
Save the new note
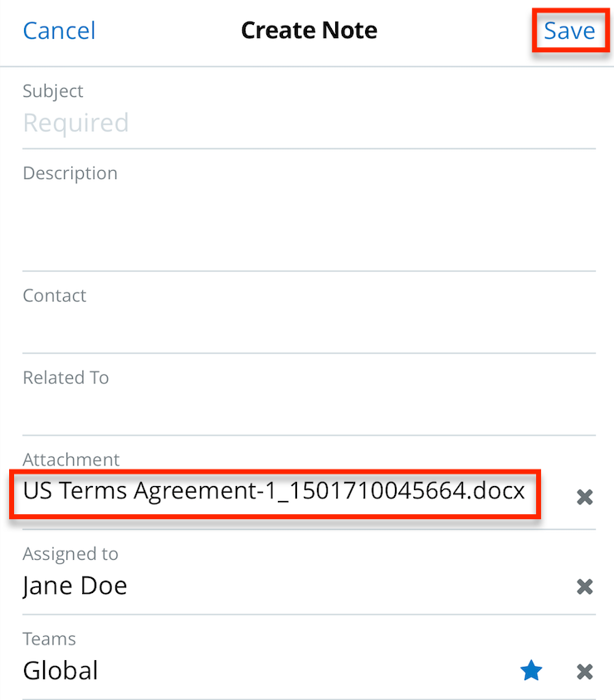tap(570, 30)
